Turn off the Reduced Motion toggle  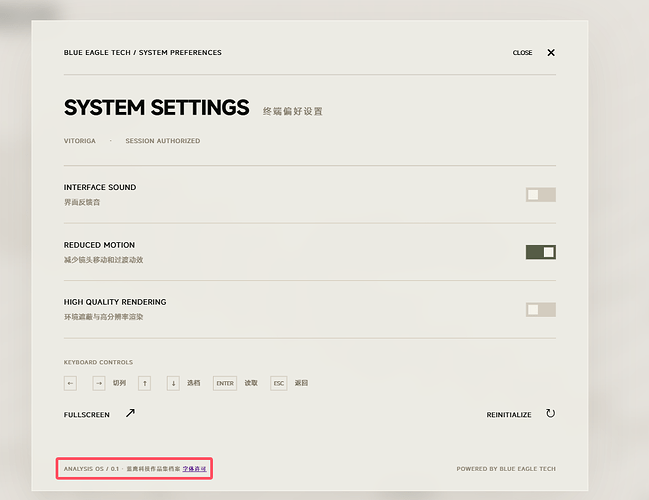pos(541,252)
